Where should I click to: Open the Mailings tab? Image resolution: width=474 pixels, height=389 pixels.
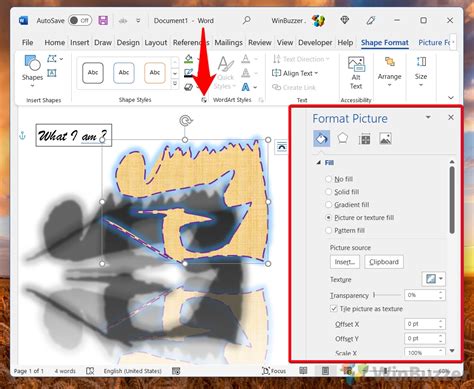point(228,43)
